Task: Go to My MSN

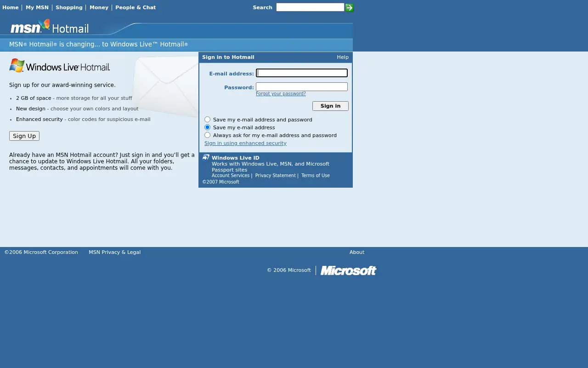Action: [37, 7]
